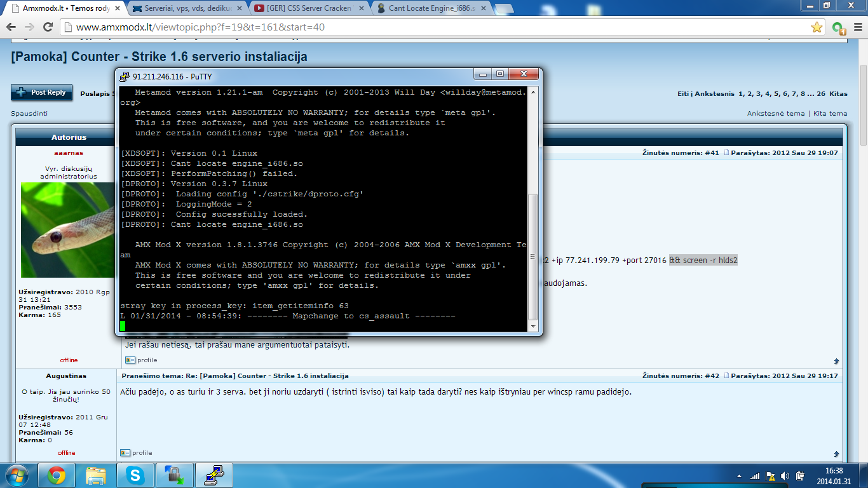Screen dimensions: 868x488
Task: Click the green cursor in the PuTTY terminal
Action: 123,326
